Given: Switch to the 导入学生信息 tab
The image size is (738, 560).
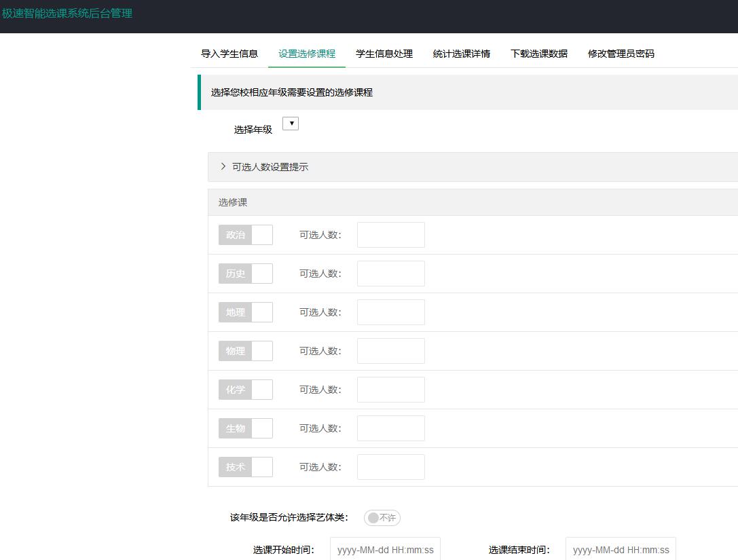Looking at the screenshot, I should [229, 54].
